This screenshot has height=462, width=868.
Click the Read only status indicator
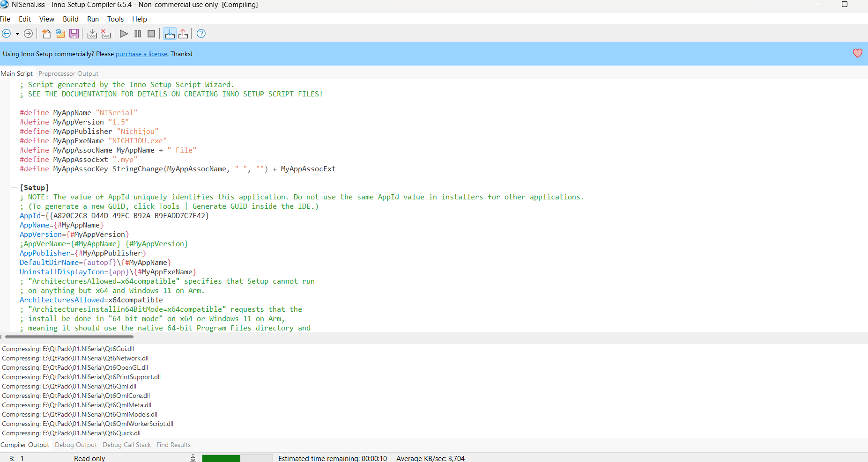pos(89,458)
